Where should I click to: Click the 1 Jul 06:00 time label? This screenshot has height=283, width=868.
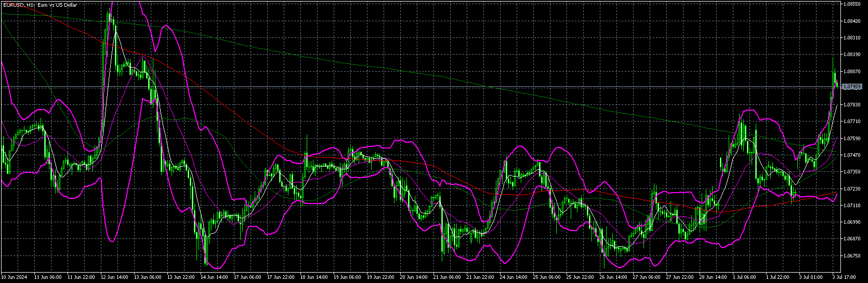(745, 278)
